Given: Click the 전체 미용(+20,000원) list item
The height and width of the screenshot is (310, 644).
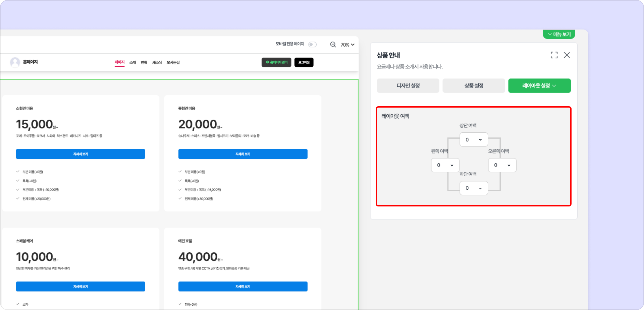Looking at the screenshot, I should click(37, 199).
